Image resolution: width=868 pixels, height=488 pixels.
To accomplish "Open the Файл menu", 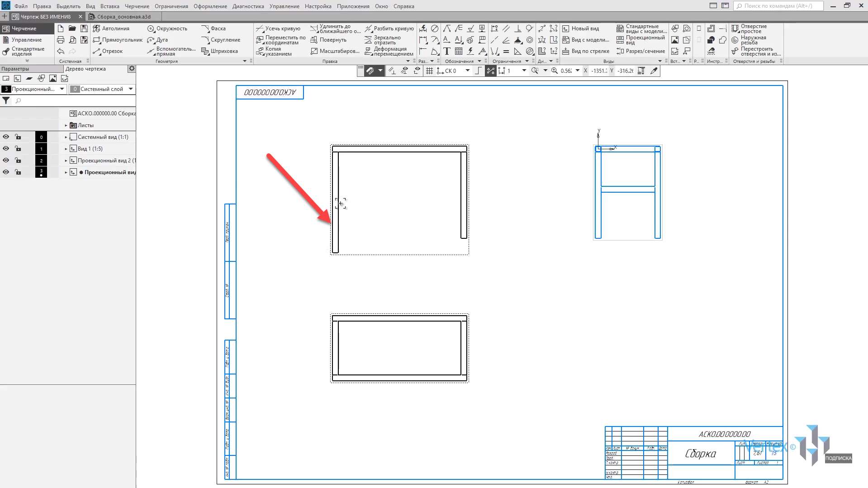I will (x=21, y=6).
